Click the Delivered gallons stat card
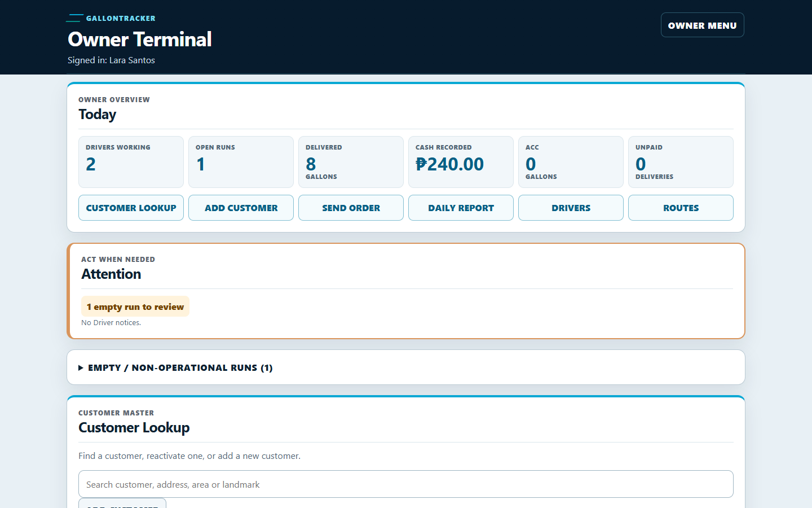 351,162
